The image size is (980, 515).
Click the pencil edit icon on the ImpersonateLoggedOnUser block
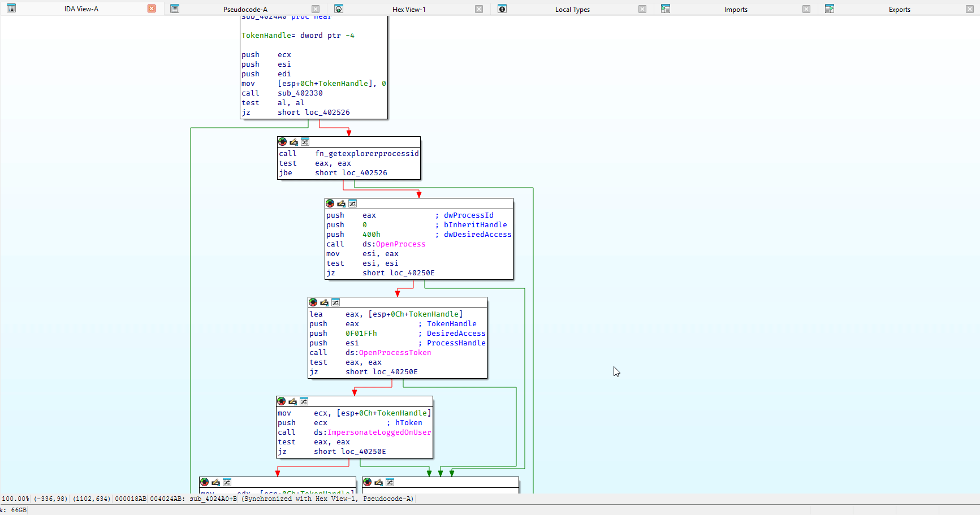pos(292,401)
